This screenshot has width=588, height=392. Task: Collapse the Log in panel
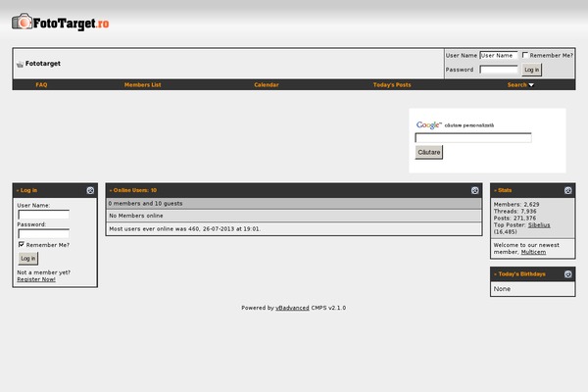(90, 190)
